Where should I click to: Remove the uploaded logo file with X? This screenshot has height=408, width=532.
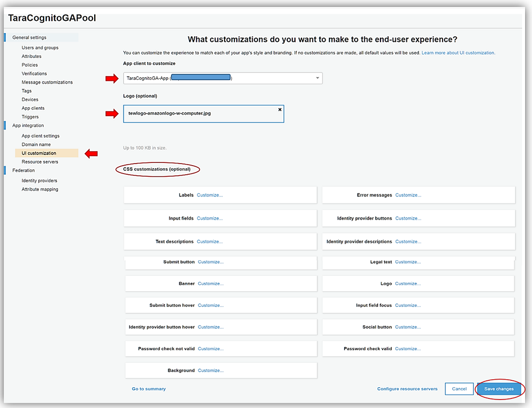click(x=280, y=110)
